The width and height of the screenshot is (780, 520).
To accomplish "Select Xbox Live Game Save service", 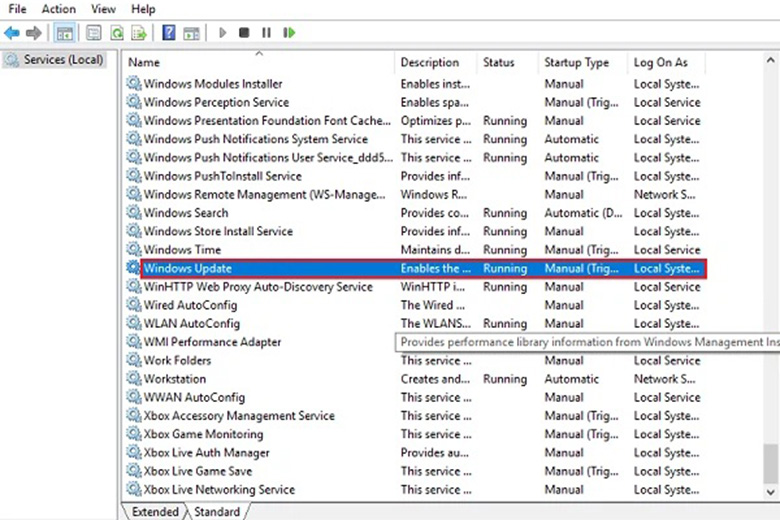I will (x=197, y=471).
